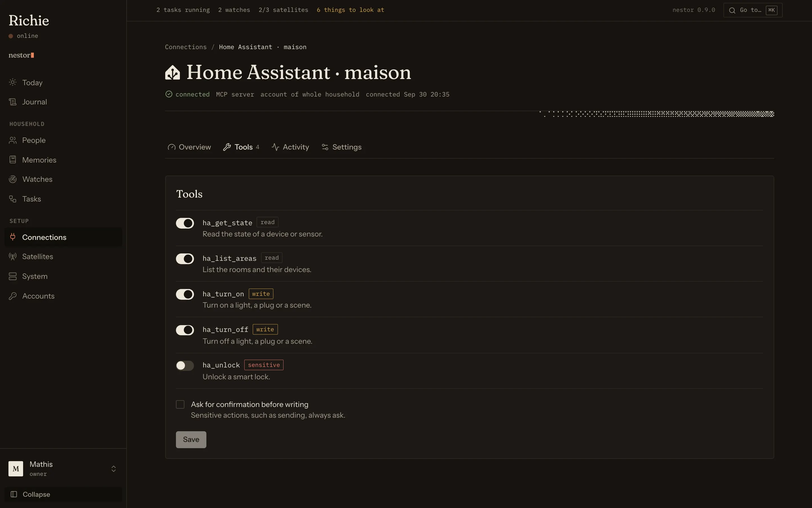Expand the Mathis account switcher chevron
The image size is (812, 508).
click(x=113, y=469)
